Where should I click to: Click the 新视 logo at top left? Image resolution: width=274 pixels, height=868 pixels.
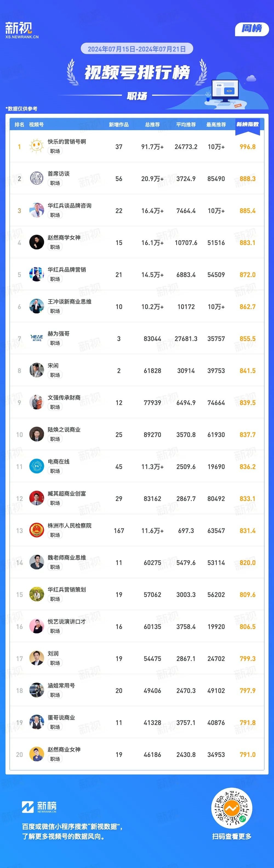pyautogui.click(x=22, y=30)
